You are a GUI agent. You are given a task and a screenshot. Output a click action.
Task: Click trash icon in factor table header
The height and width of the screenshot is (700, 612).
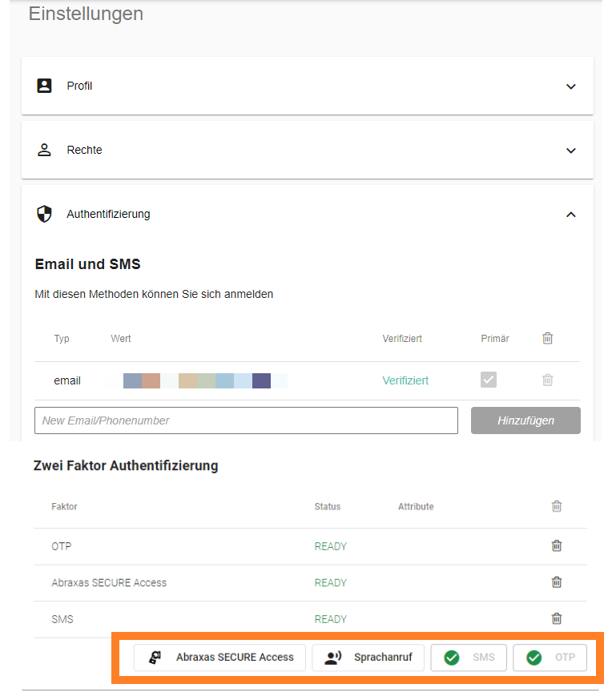(557, 506)
